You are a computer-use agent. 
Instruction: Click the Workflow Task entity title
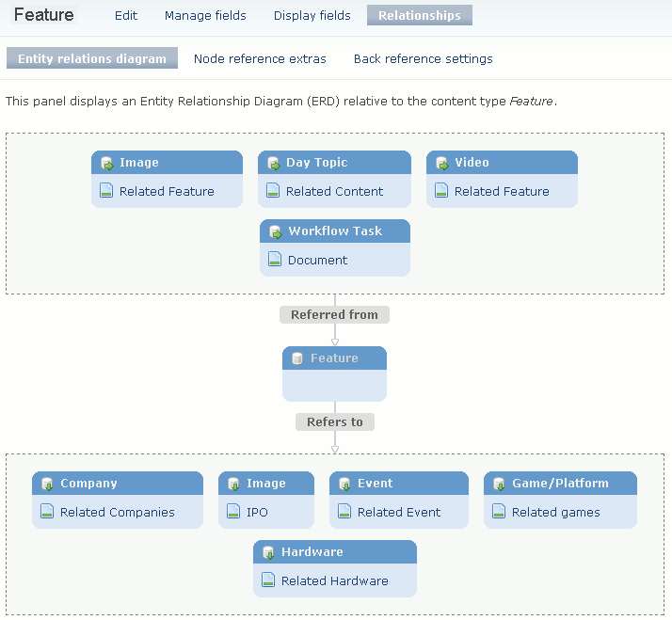(x=335, y=231)
